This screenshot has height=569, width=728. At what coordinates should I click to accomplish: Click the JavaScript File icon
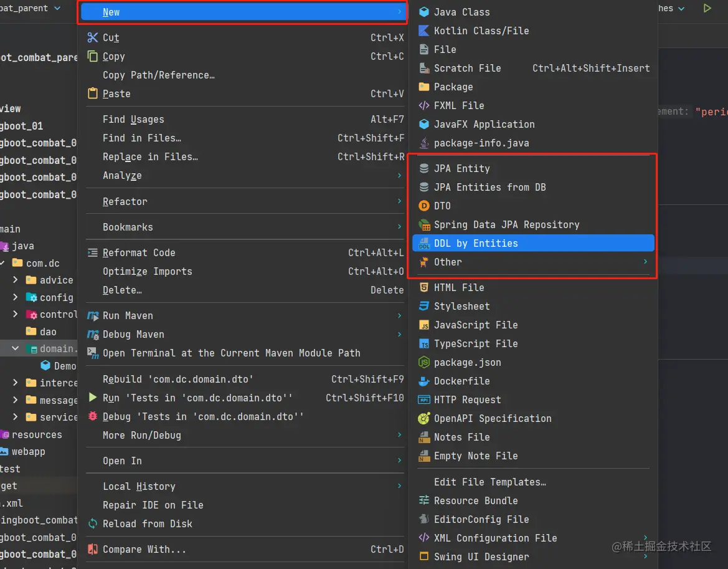click(424, 325)
